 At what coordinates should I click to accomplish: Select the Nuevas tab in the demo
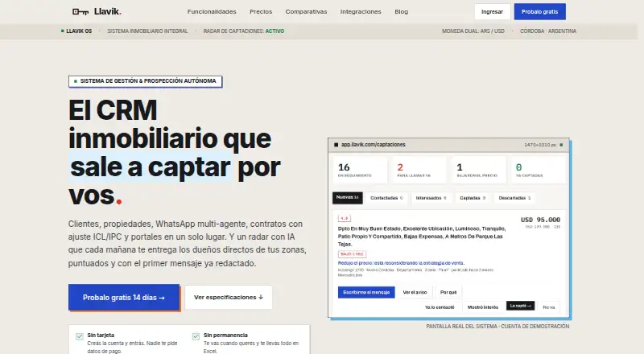pos(348,198)
